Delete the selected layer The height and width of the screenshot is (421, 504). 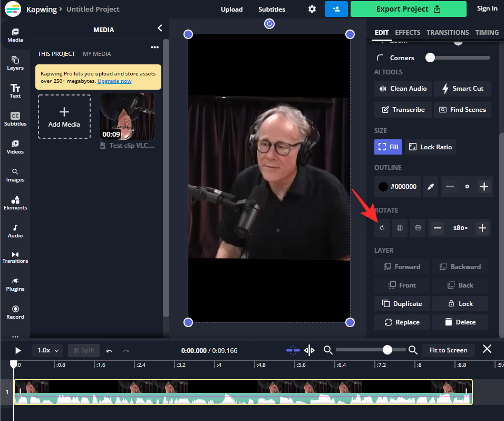pos(460,322)
